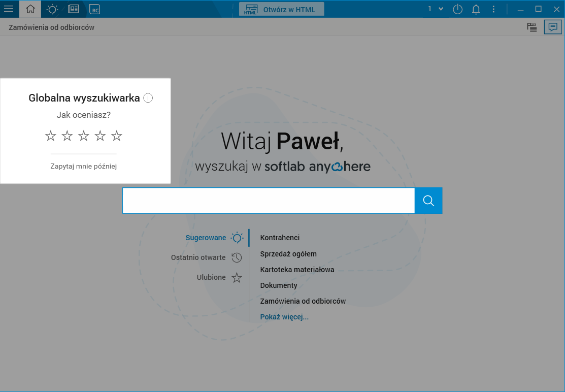Open the Kontrahenci suggestion
565x392 pixels.
pyautogui.click(x=280, y=238)
